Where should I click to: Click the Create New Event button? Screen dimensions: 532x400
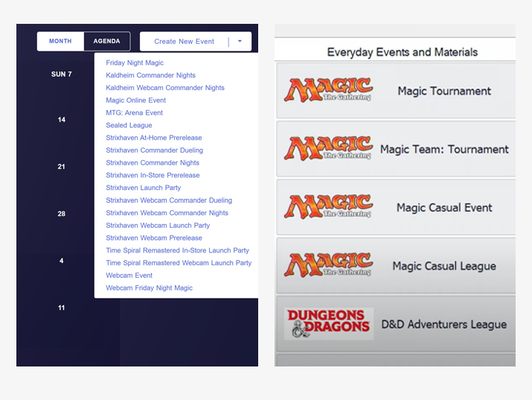[x=185, y=42]
